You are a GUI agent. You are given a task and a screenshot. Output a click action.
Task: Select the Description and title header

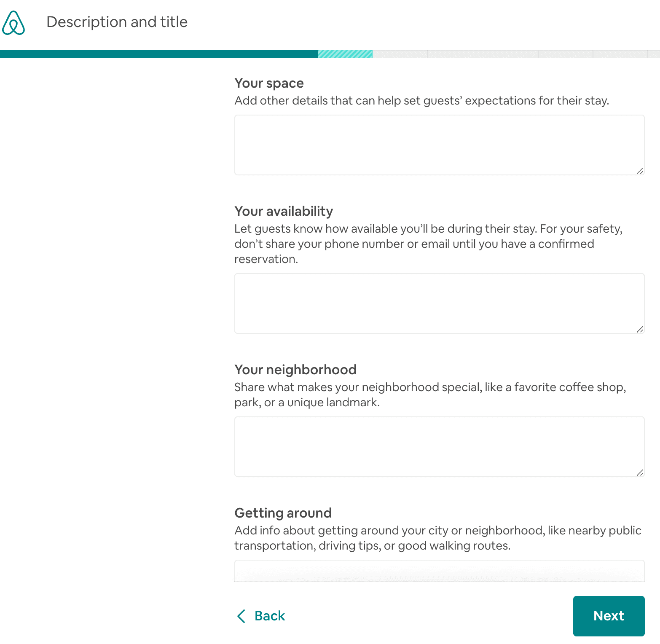117,21
